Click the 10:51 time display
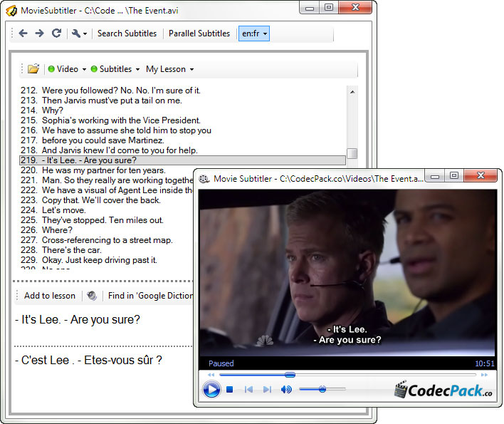This screenshot has height=424, width=504. [485, 363]
